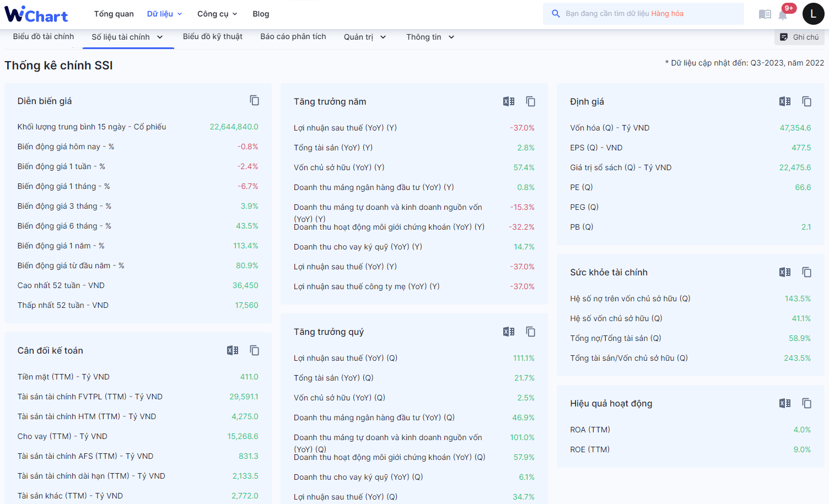Screen dimensions: 829x504
Task: Open the Số liệu tài chính dropdown
Action: coord(127,37)
